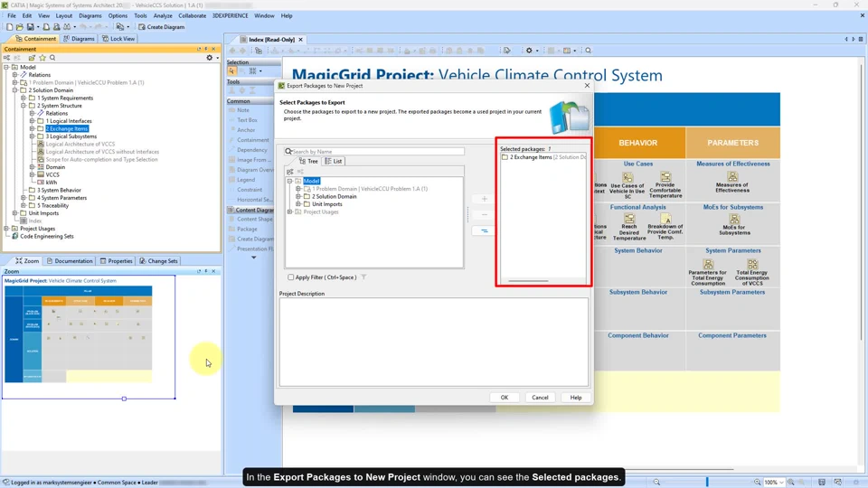Open Containment panel gear options
This screenshot has height=488, width=868.
[x=209, y=58]
